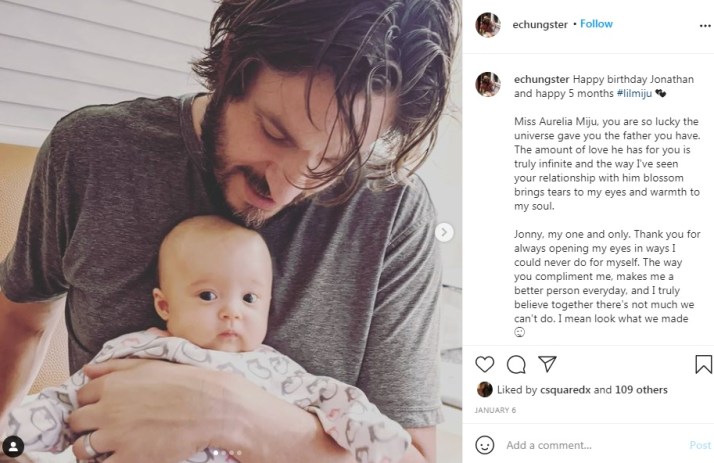Go to next photo with the arrow

444,233
